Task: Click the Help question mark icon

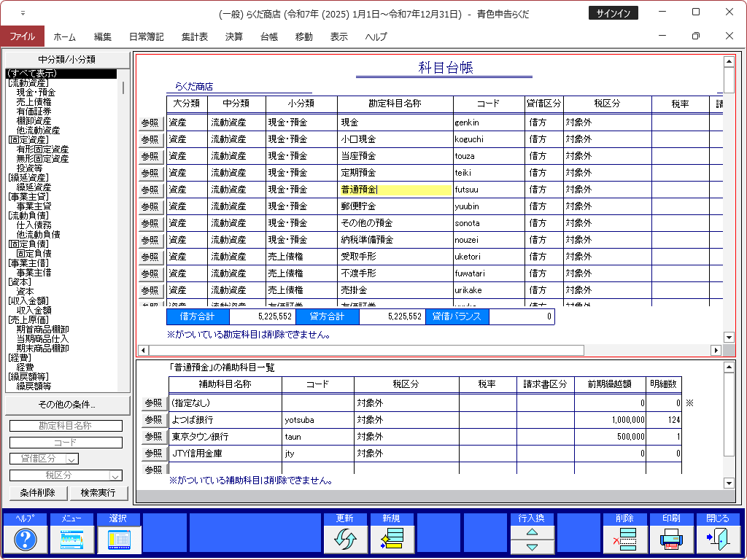Action: tap(26, 540)
